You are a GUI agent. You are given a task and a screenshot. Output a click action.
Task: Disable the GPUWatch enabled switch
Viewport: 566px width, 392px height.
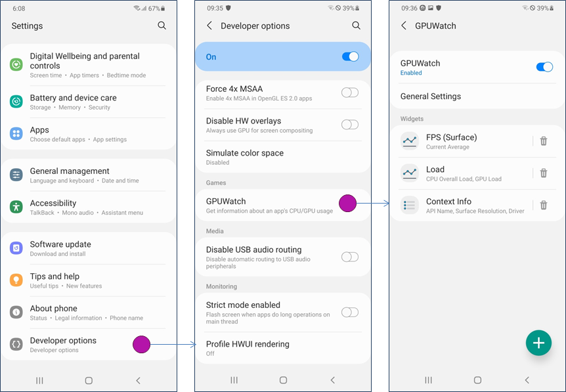pyautogui.click(x=544, y=67)
